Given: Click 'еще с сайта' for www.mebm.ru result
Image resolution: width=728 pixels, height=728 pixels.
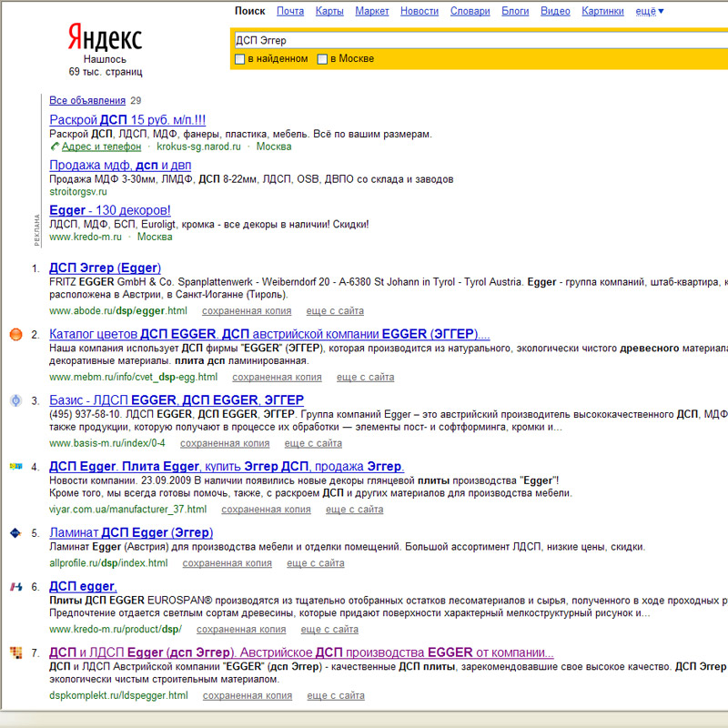Looking at the screenshot, I should pos(366,378).
